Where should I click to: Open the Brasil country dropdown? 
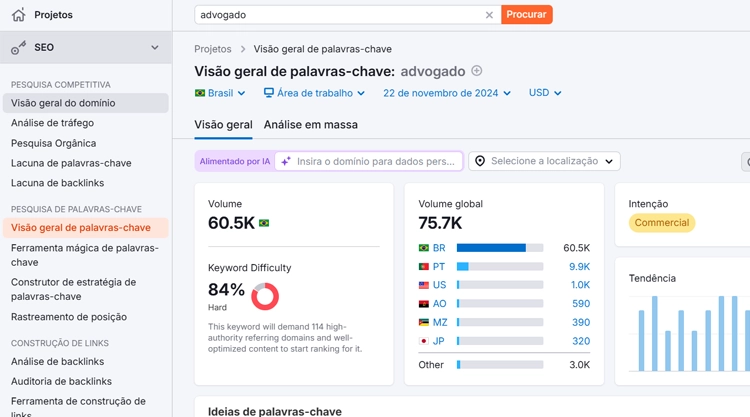[220, 93]
